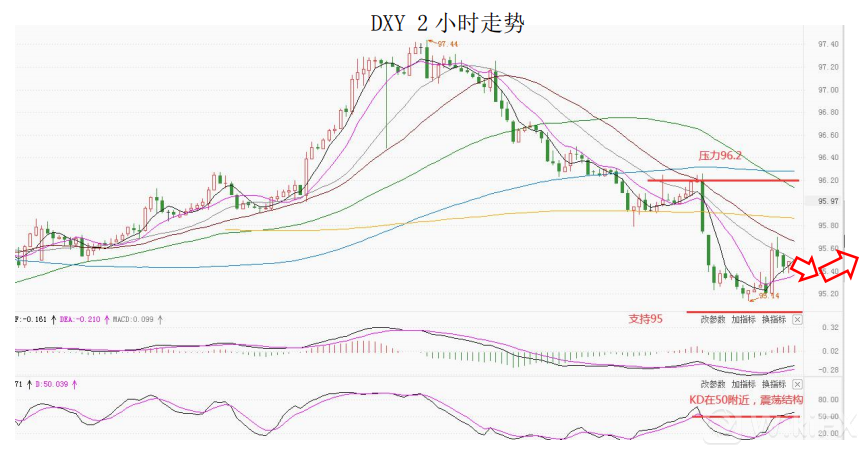
Task: Click the 97.00 price axis label
Action: [x=828, y=90]
